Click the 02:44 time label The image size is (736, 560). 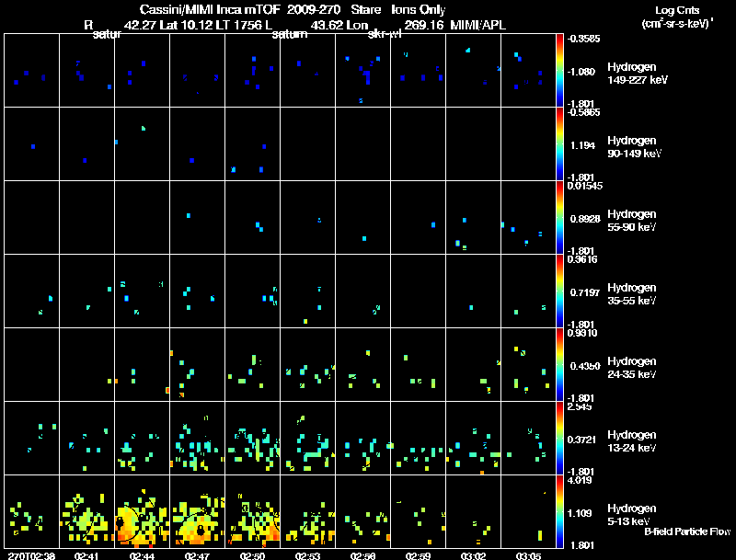(x=142, y=555)
